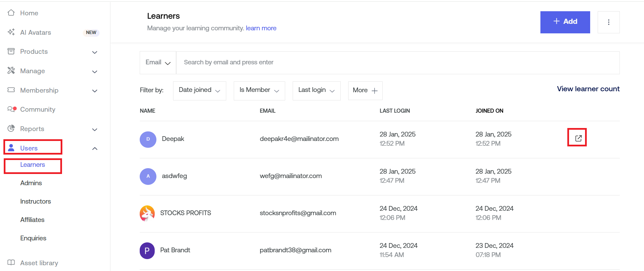Click Pat Brandt's purple avatar
The width and height of the screenshot is (644, 271).
click(147, 251)
